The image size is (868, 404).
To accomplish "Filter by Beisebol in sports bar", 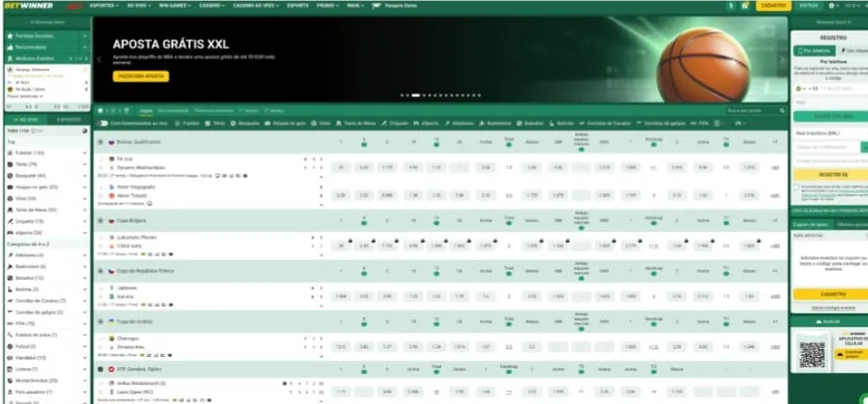I will coord(531,123).
